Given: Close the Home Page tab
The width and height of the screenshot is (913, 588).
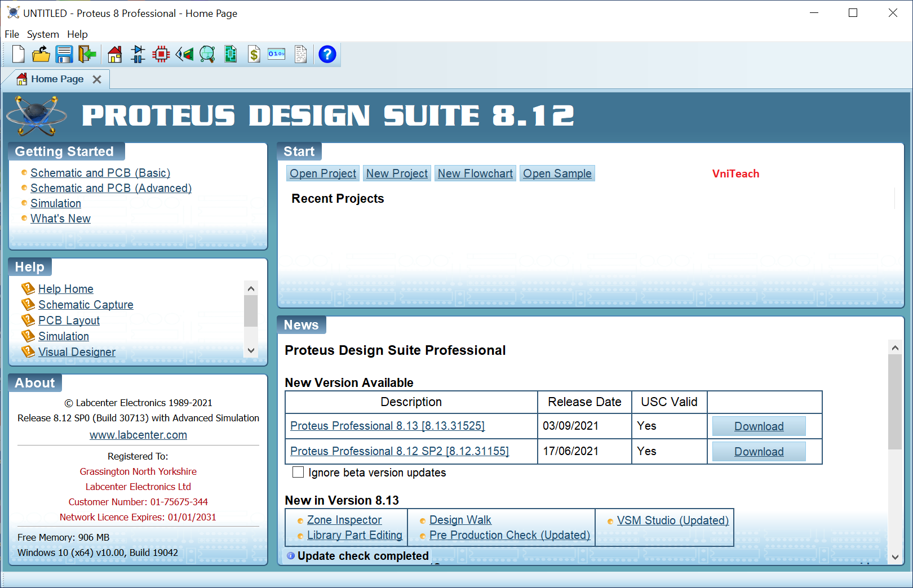Looking at the screenshot, I should (97, 79).
